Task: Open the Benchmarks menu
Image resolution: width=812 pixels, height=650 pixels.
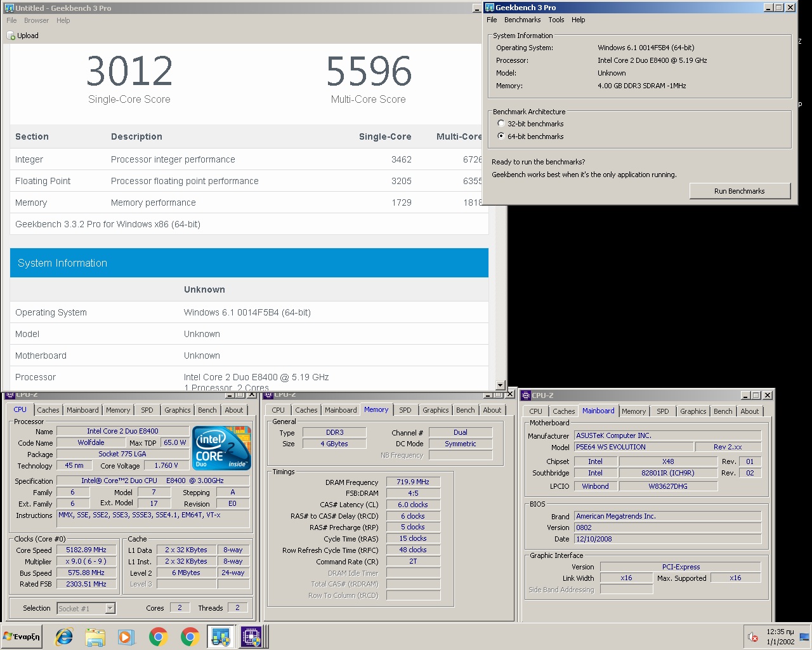Action: point(522,20)
